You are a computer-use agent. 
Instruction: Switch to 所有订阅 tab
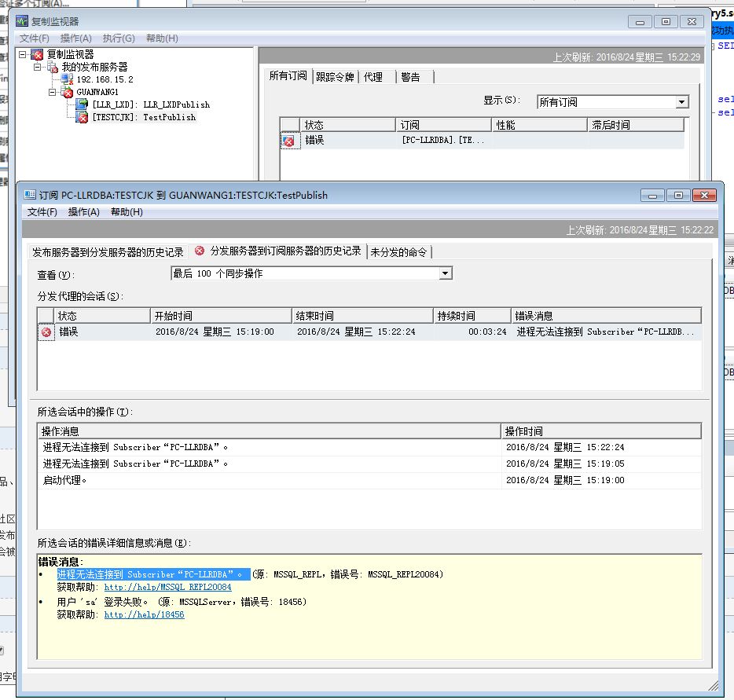point(288,75)
